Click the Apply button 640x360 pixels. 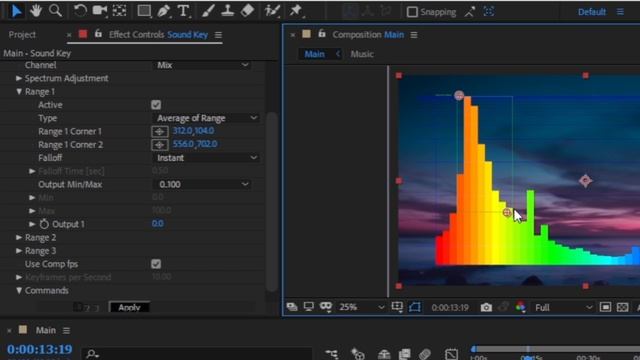[x=129, y=307]
